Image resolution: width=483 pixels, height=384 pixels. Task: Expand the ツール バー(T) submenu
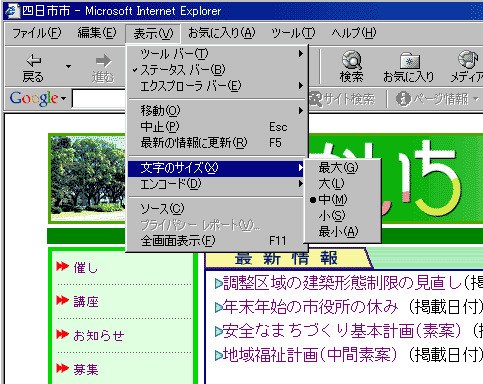(x=217, y=54)
